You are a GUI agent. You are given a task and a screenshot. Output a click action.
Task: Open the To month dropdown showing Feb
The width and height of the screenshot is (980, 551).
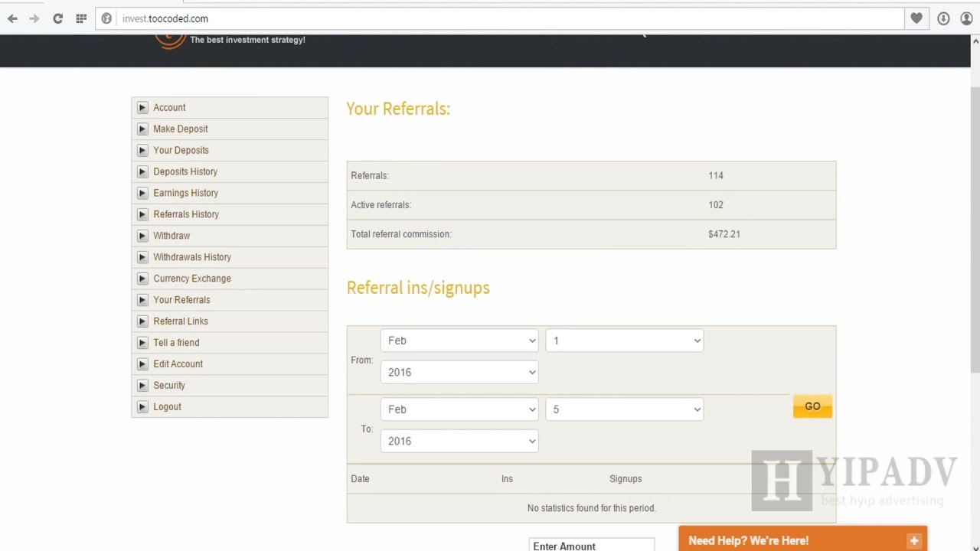point(459,409)
